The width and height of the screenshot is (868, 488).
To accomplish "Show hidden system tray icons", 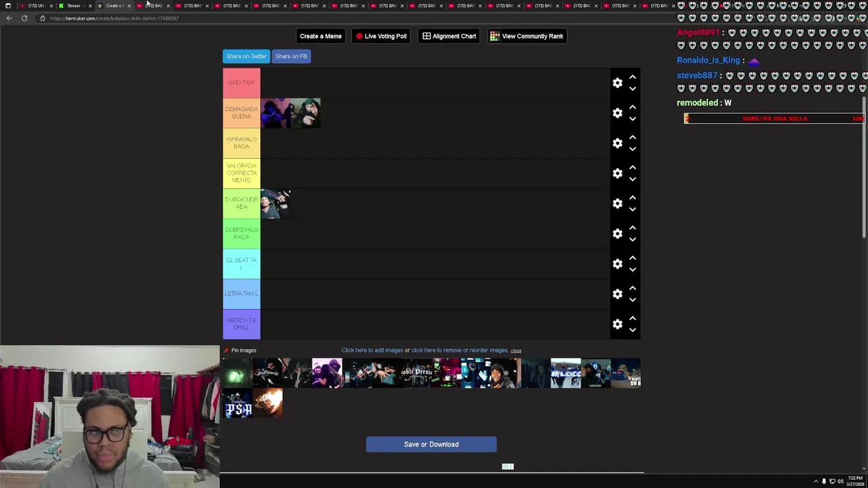I will click(816, 481).
